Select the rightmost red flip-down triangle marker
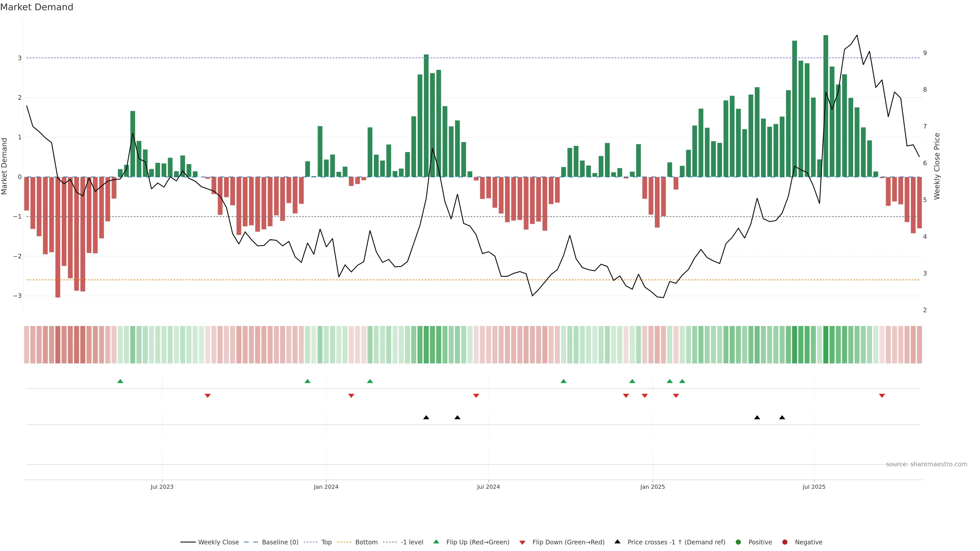 (x=882, y=396)
